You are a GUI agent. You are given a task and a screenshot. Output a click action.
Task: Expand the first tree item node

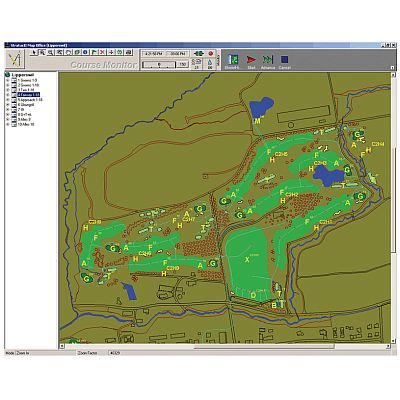tap(8, 80)
